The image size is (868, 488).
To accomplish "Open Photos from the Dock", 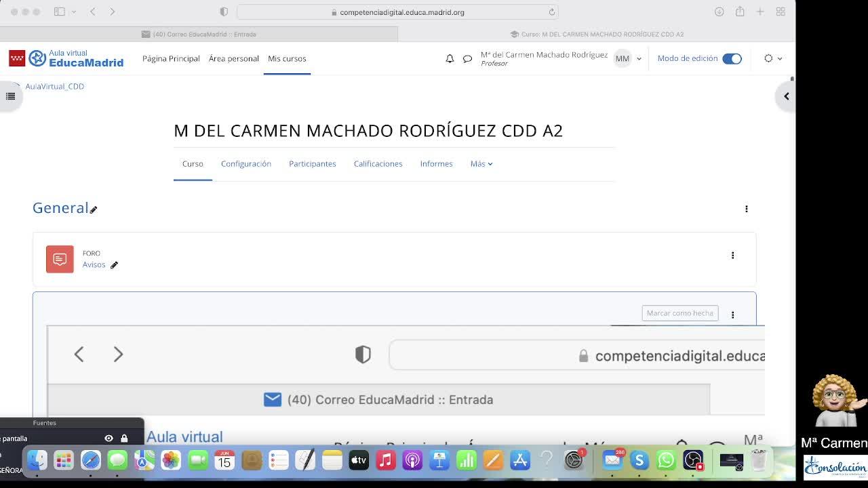I will [x=171, y=461].
